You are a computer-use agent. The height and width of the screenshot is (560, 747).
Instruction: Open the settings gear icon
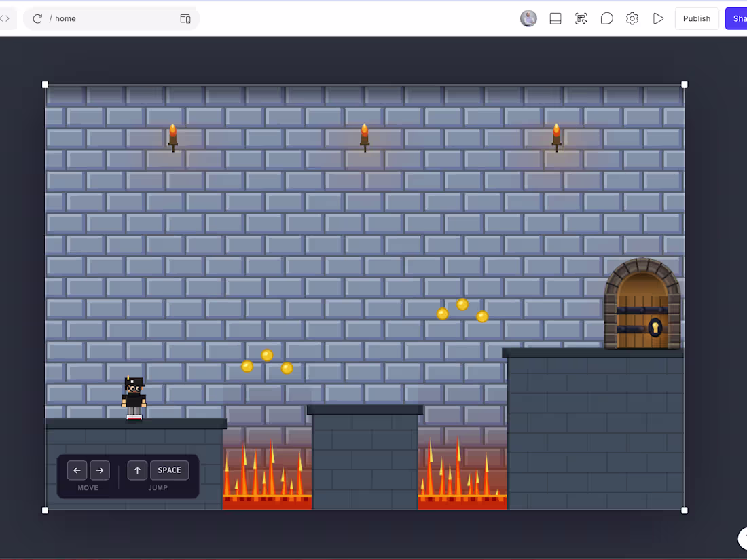click(632, 18)
